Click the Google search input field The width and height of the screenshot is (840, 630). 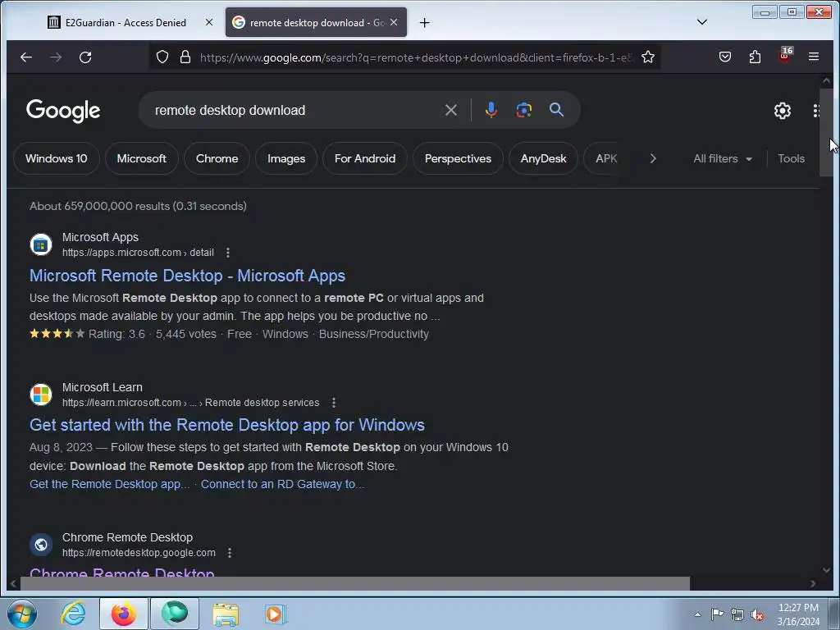(x=296, y=111)
